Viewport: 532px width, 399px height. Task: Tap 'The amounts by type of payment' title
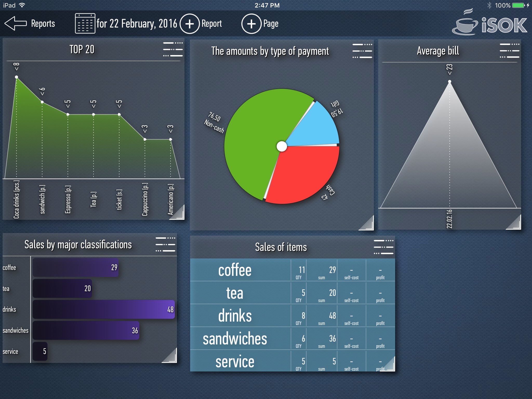270,51
